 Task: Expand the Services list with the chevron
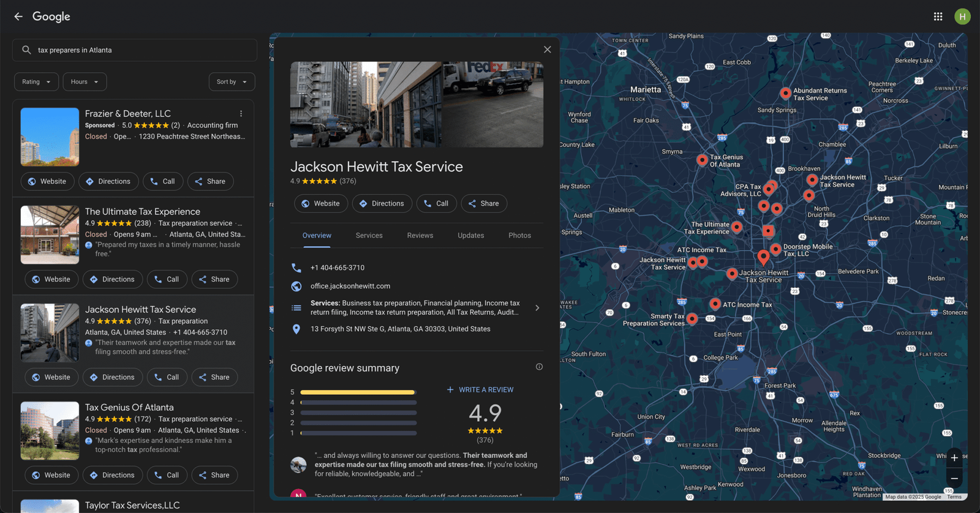click(x=537, y=308)
